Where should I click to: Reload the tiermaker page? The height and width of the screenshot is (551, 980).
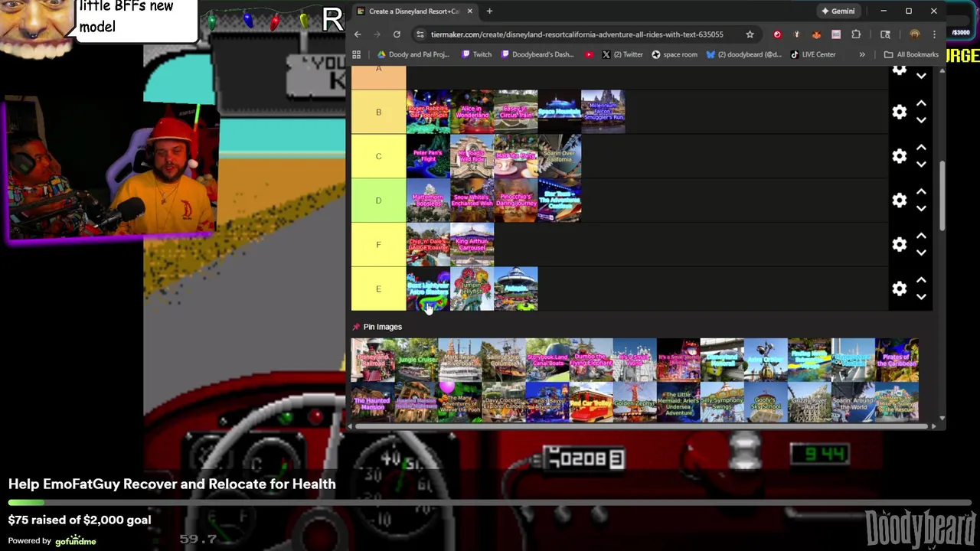point(397,34)
